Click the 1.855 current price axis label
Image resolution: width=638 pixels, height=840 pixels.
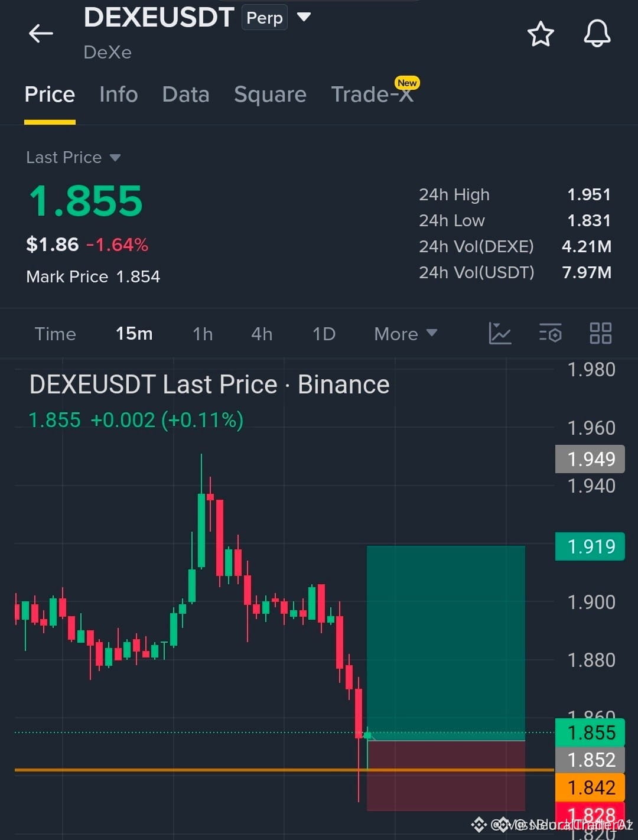[590, 732]
